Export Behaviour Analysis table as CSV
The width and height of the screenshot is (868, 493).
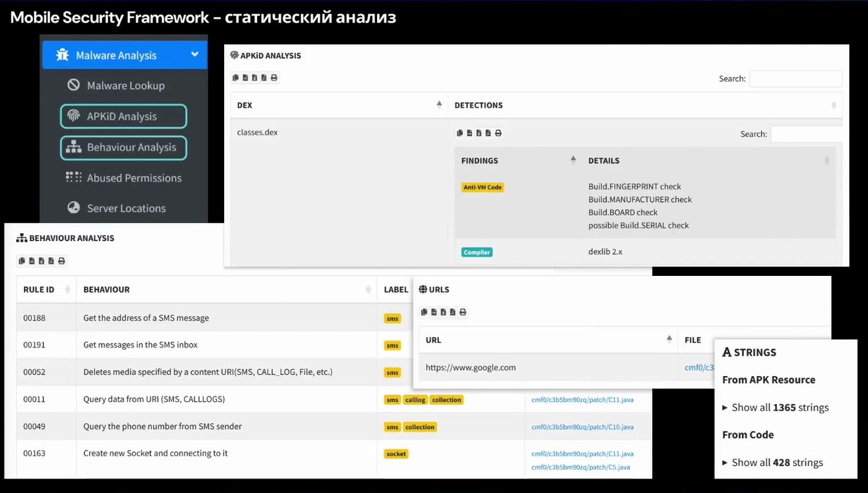[32, 261]
